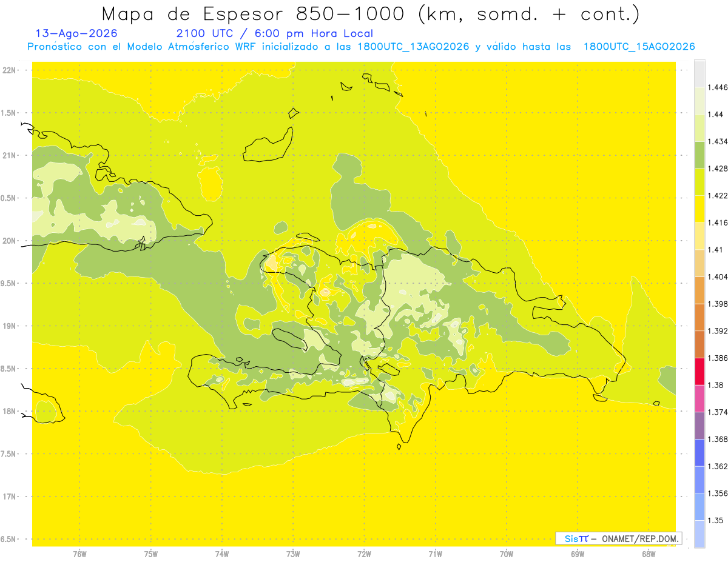Choose the orange swatch between 1.392 and 1.398

click(699, 317)
